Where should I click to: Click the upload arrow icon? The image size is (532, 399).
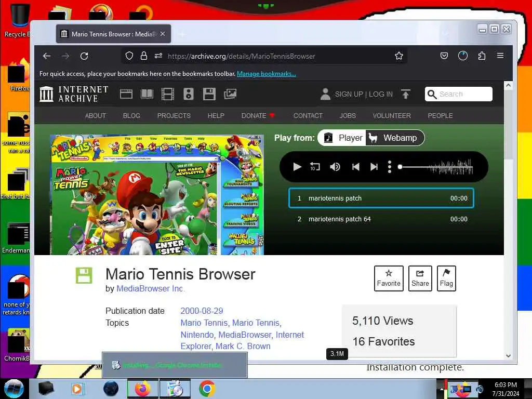point(405,94)
